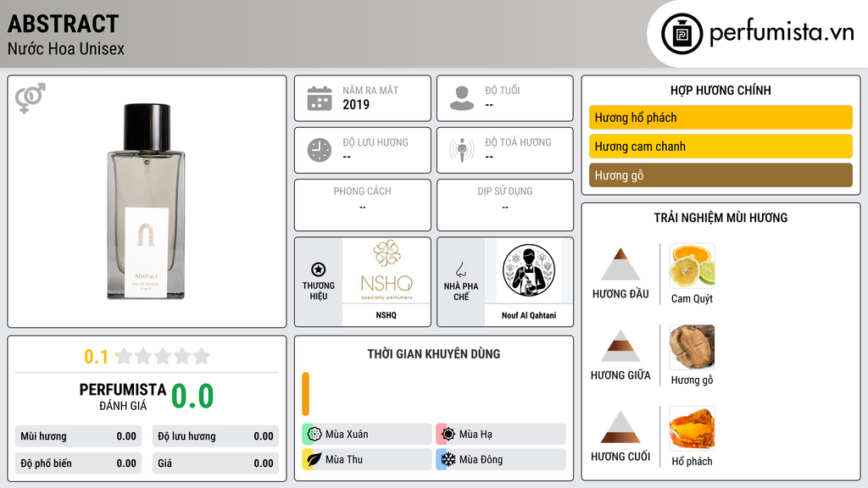The height and width of the screenshot is (488, 868).
Task: Click the Phong cách box
Action: [x=363, y=205]
